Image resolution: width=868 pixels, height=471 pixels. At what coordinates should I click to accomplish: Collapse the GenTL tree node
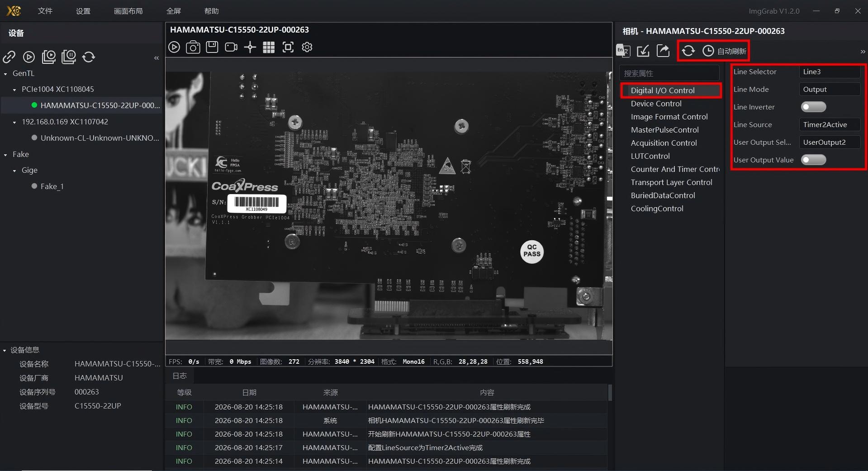coord(5,74)
